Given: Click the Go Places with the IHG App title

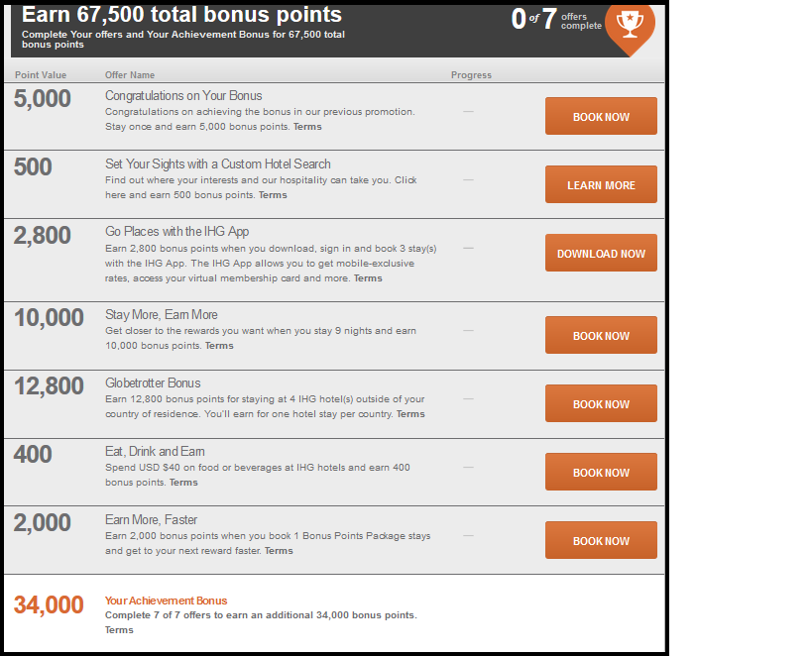Looking at the screenshot, I should point(177,232).
